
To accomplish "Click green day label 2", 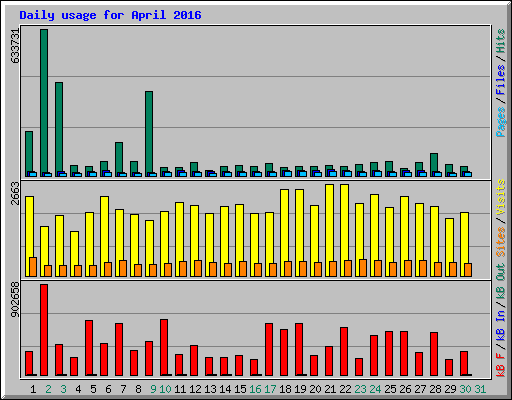I will tap(48, 389).
